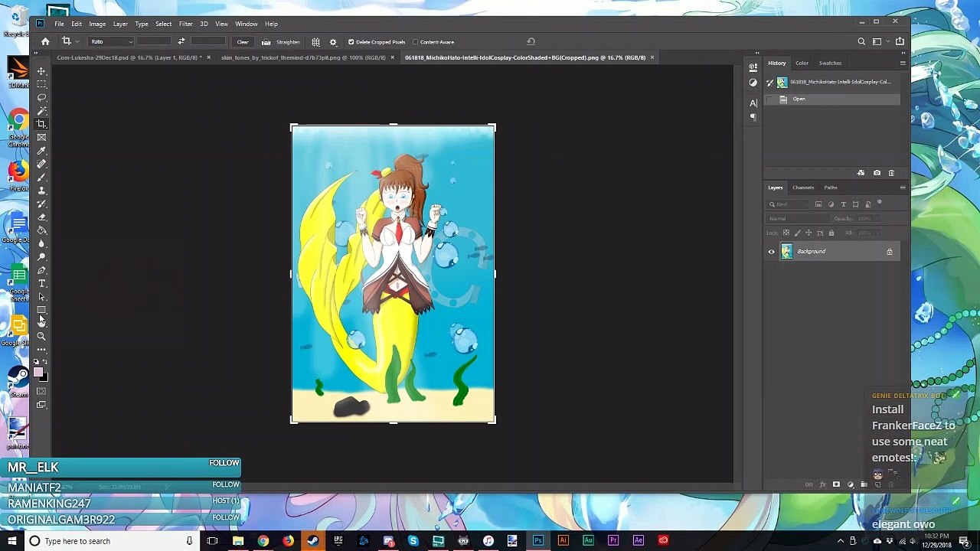Select the Eyedropper tool

click(x=41, y=151)
